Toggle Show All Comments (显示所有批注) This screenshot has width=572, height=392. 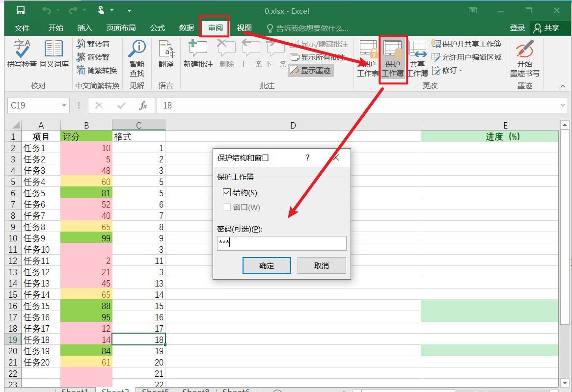point(317,57)
